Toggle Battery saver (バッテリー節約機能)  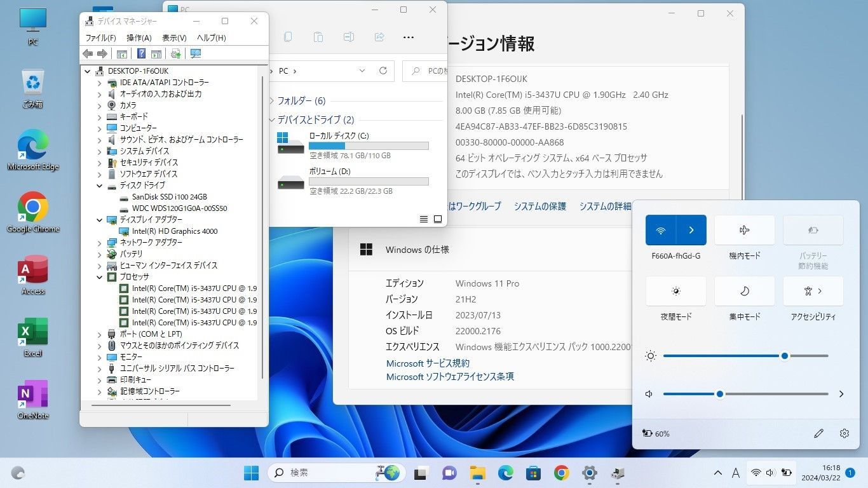tap(813, 230)
